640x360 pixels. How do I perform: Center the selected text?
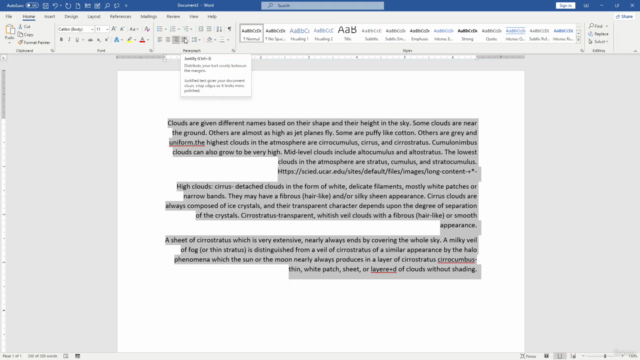point(168,40)
